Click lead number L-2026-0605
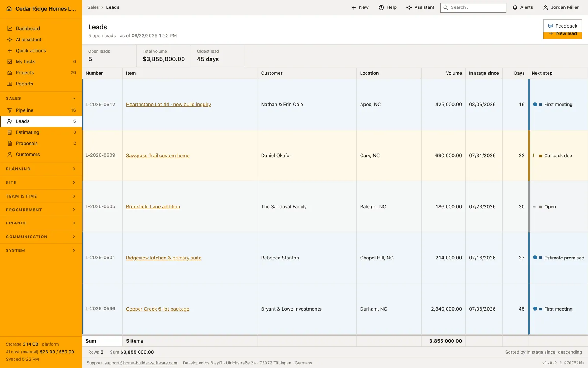588x368 pixels. pyautogui.click(x=100, y=206)
